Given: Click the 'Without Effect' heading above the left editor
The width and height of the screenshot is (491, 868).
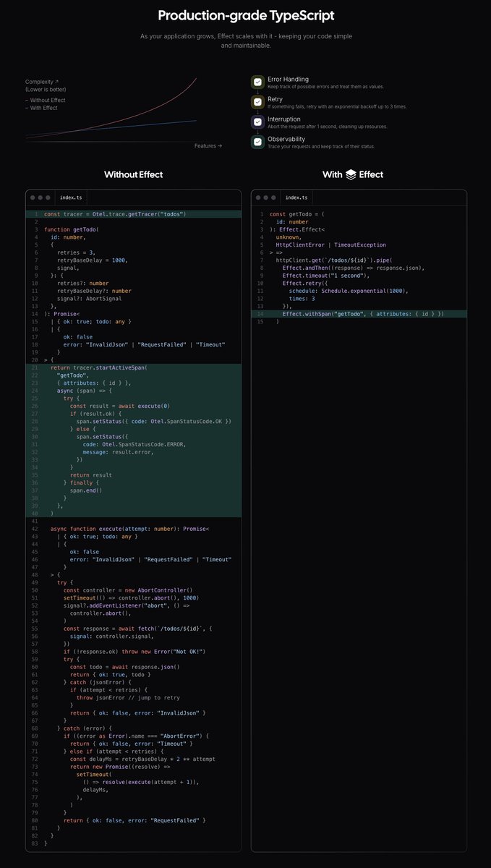Looking at the screenshot, I should [133, 174].
